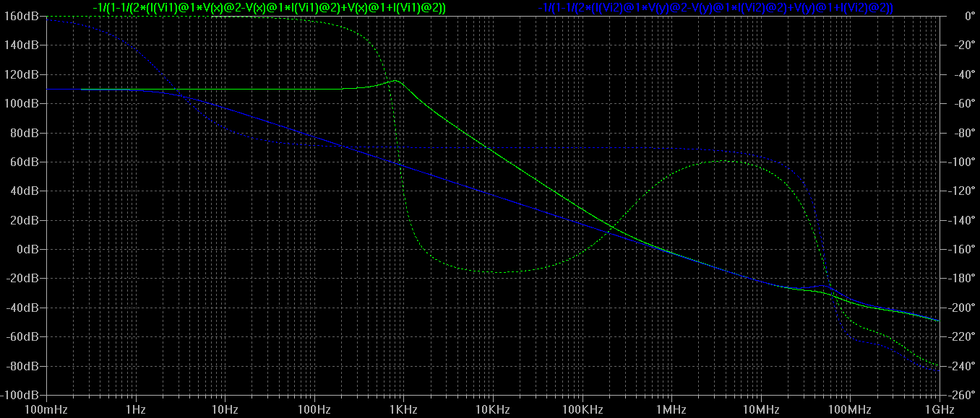
Task: Select the -60dB magnitude axis label
Action: click(x=22, y=337)
